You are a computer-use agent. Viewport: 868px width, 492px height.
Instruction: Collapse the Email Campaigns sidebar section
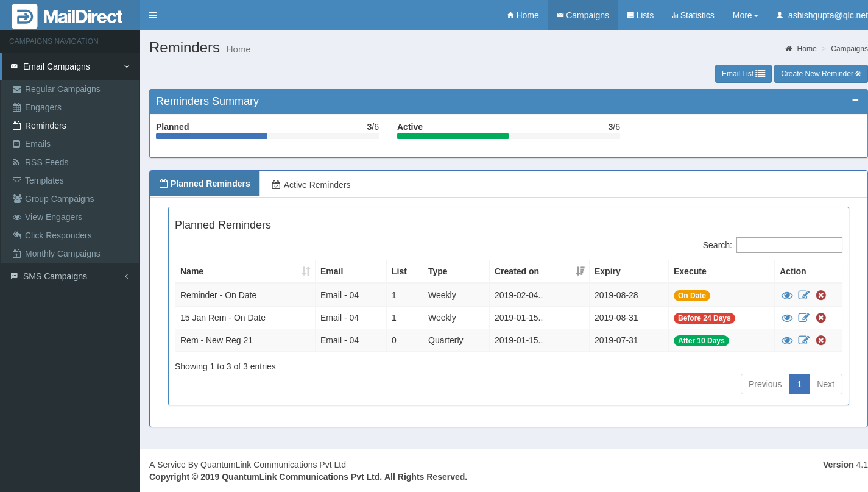click(70, 66)
